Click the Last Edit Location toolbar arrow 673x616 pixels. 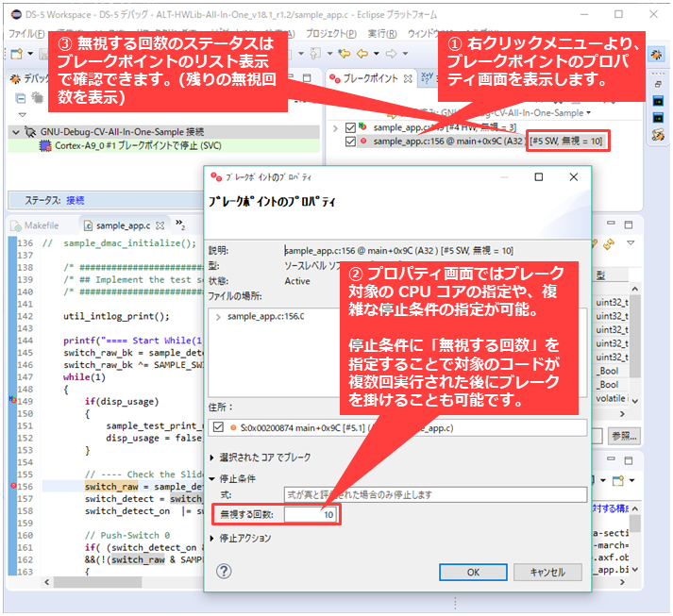pyautogui.click(x=345, y=54)
